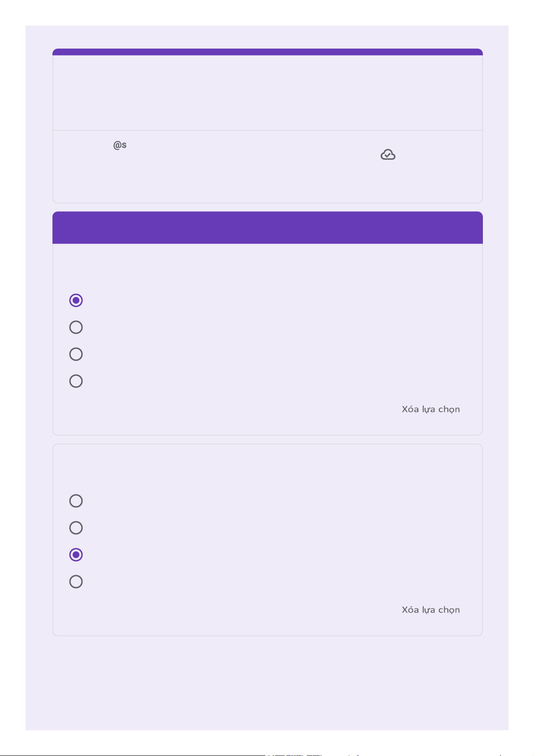The height and width of the screenshot is (756, 534).
Task: Click the thin purple bar atop the form header
Action: coord(267,52)
